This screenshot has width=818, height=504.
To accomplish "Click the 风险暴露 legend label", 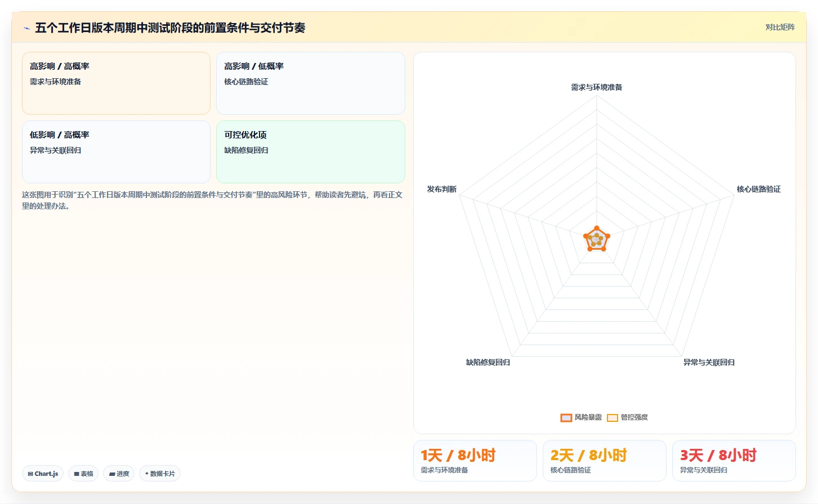I will coord(588,417).
